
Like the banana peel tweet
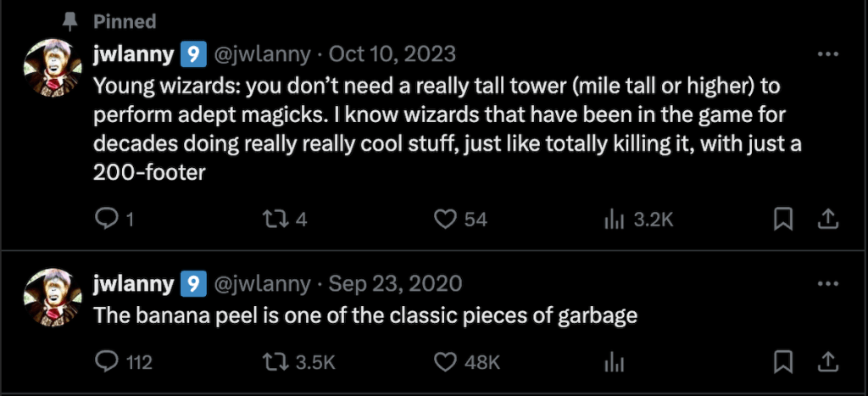coord(446,362)
